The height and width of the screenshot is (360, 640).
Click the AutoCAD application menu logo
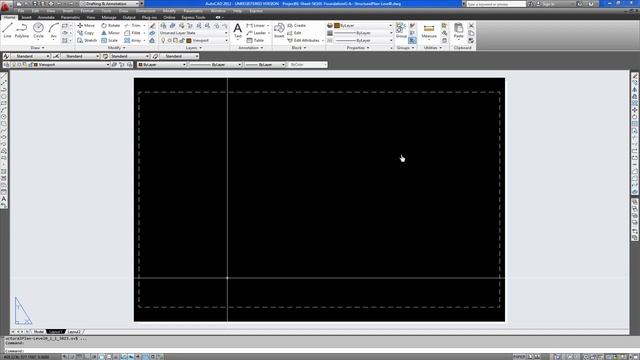5,6
